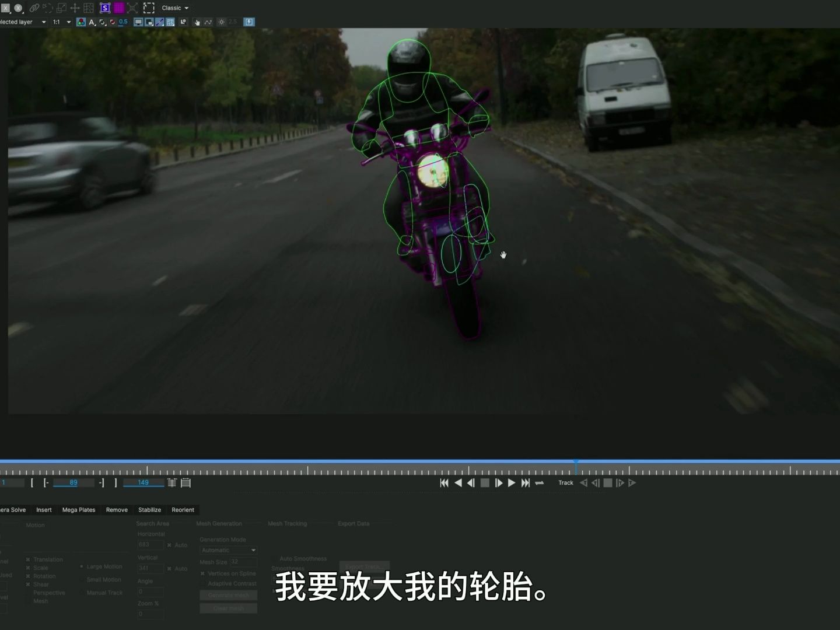
Task: Toggle the monitor display icon
Action: pyautogui.click(x=138, y=22)
